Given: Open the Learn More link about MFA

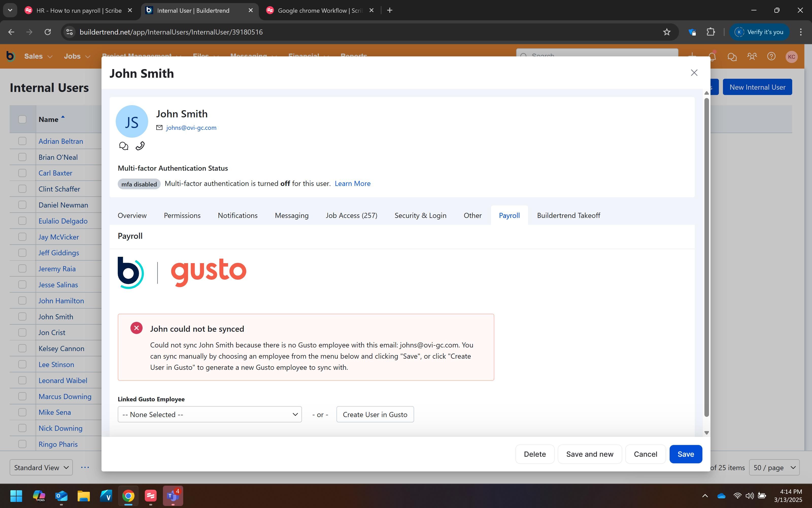Looking at the screenshot, I should pos(352,183).
